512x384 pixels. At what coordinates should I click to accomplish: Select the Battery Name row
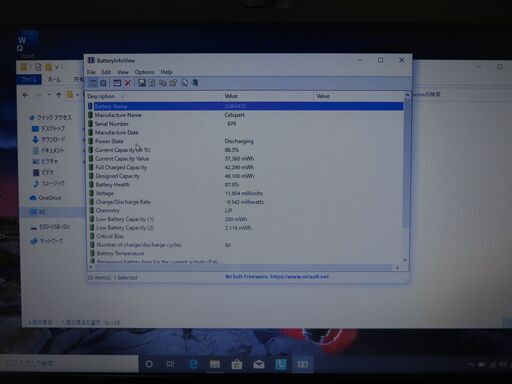[x=245, y=106]
